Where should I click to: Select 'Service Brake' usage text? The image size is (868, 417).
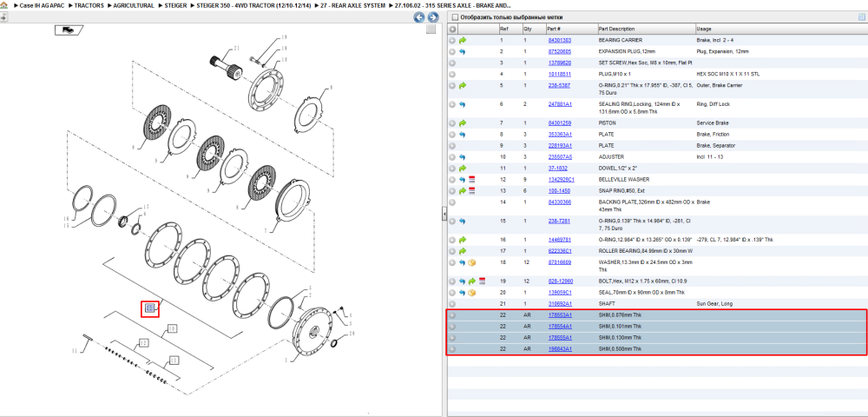713,123
